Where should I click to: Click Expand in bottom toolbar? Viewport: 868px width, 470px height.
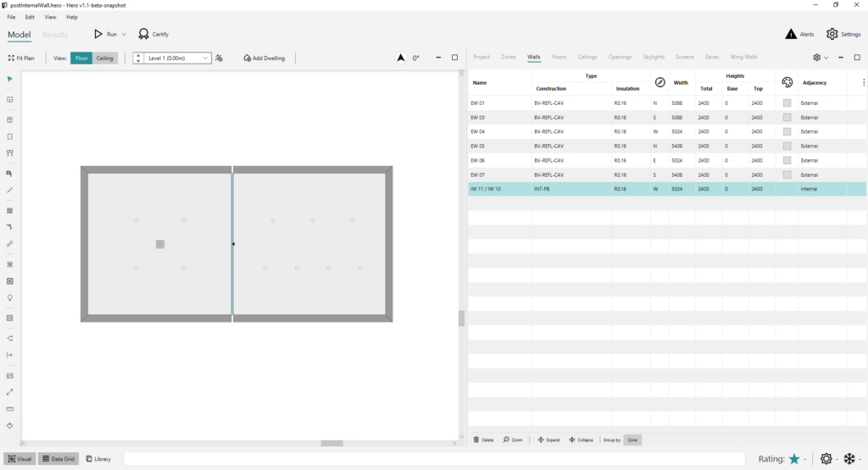(x=548, y=440)
